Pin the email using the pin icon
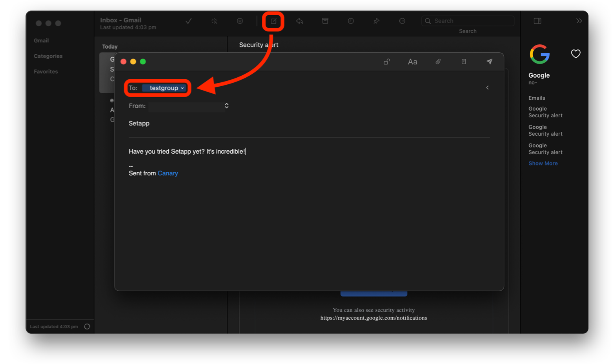612x364 pixels. (x=376, y=21)
